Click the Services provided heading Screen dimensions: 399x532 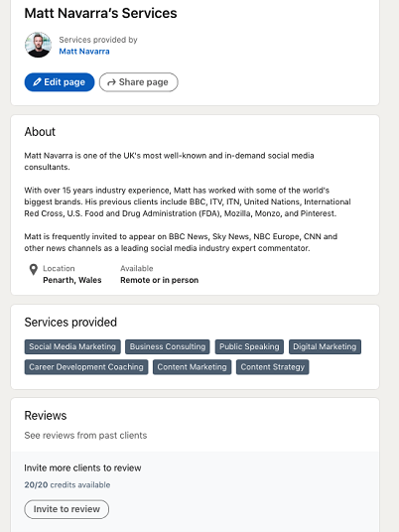pos(70,323)
